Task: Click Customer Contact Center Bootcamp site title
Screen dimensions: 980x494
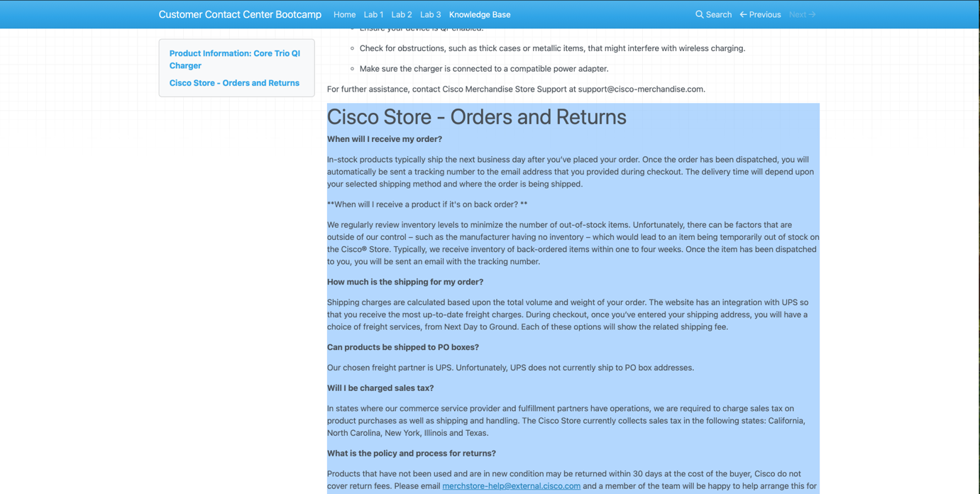Action: pyautogui.click(x=240, y=14)
